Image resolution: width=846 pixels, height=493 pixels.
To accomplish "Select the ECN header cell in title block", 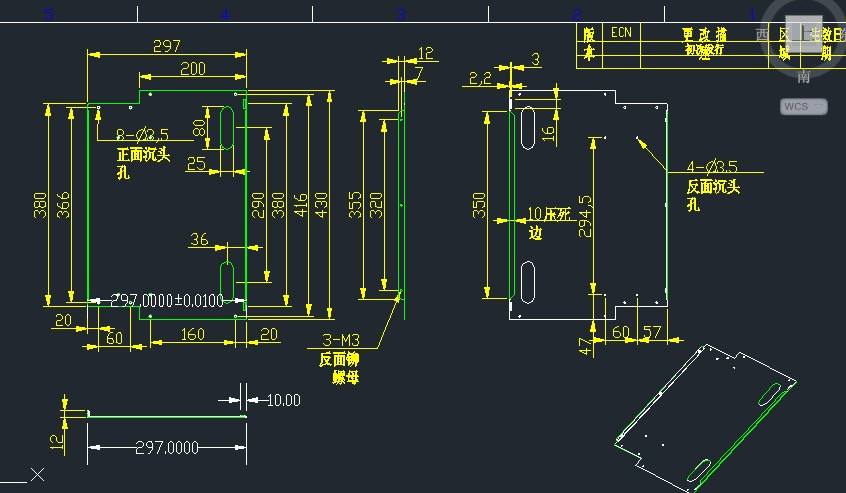I will pos(621,33).
